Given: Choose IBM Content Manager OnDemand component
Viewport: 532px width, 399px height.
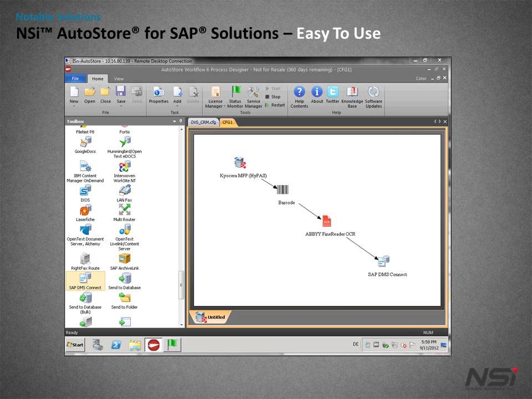Looking at the screenshot, I should point(85,171).
